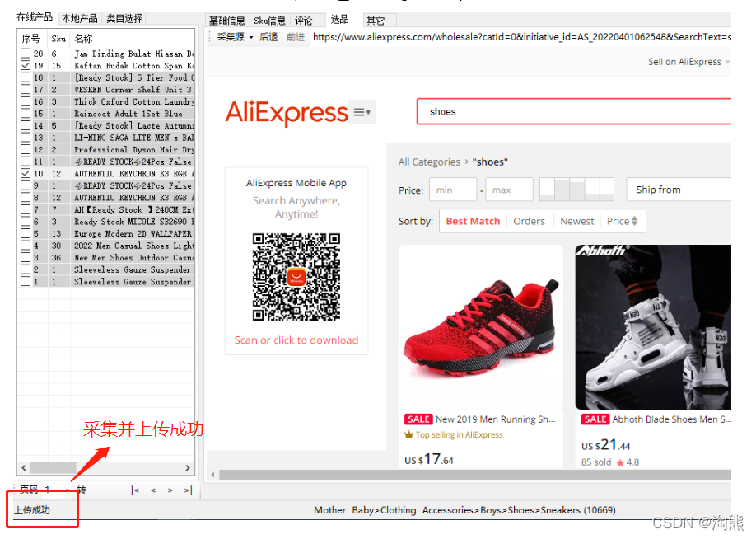The height and width of the screenshot is (539, 756).
Task: Click toolbar grip handle beside 采集源
Action: coord(210,36)
